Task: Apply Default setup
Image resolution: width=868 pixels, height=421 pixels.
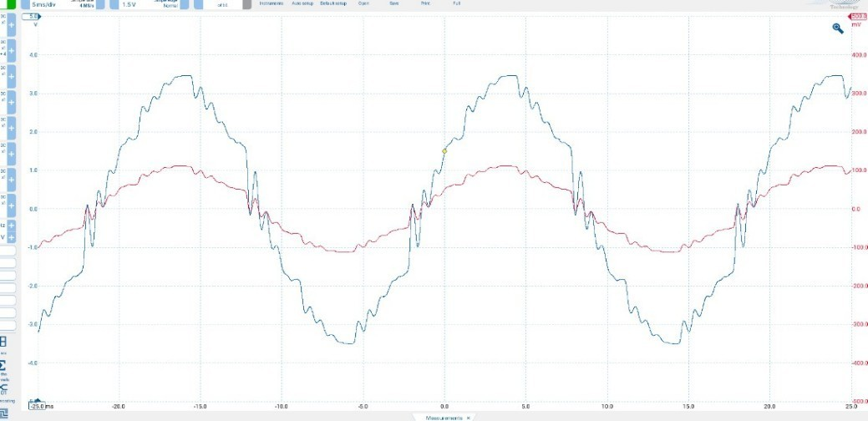Action: [334, 3]
